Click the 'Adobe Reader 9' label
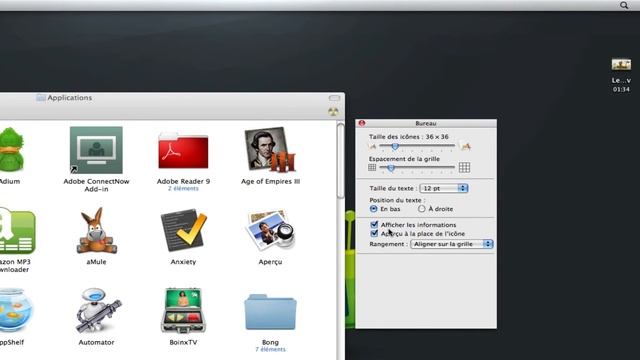The height and width of the screenshot is (360, 640). 183,181
